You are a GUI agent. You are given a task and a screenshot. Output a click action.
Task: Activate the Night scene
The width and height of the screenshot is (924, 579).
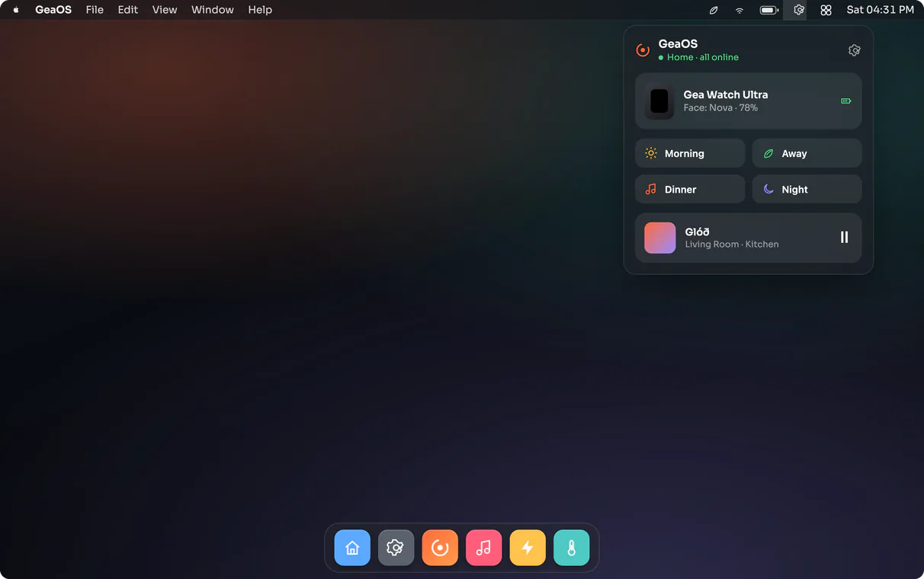pyautogui.click(x=807, y=189)
